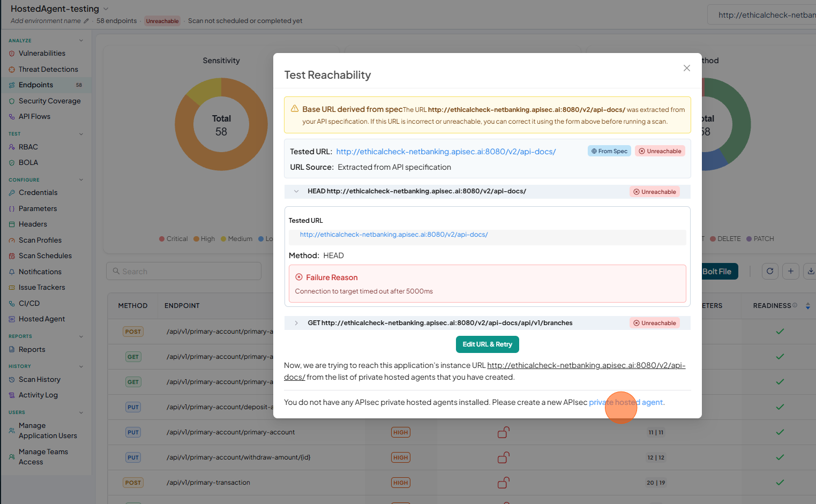Click the Unreachable status badge in header
This screenshot has height=504, width=816.
pos(162,21)
